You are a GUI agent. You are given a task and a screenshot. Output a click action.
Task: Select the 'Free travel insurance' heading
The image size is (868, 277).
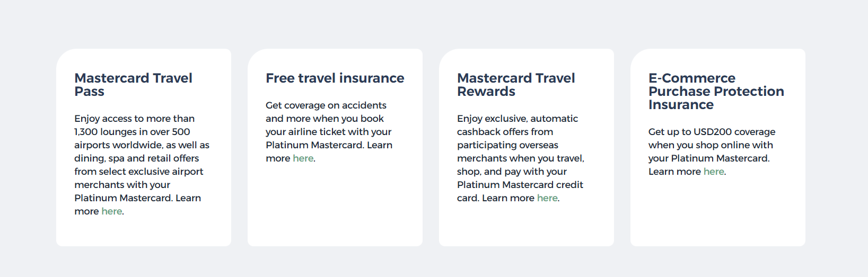335,78
